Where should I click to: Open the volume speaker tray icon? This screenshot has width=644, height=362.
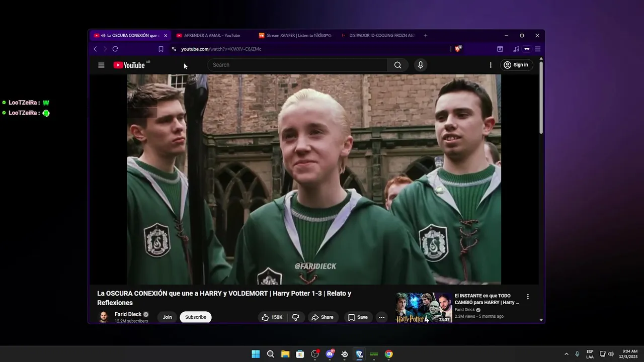click(x=611, y=354)
